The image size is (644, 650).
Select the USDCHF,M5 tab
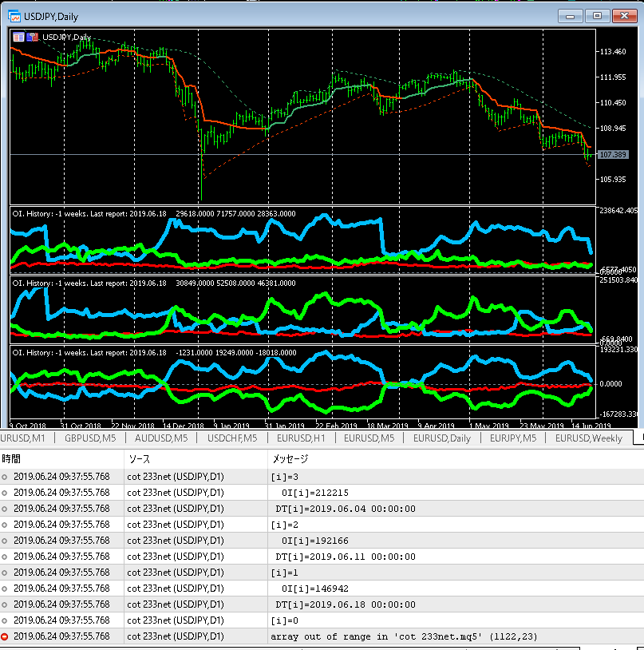(x=231, y=438)
